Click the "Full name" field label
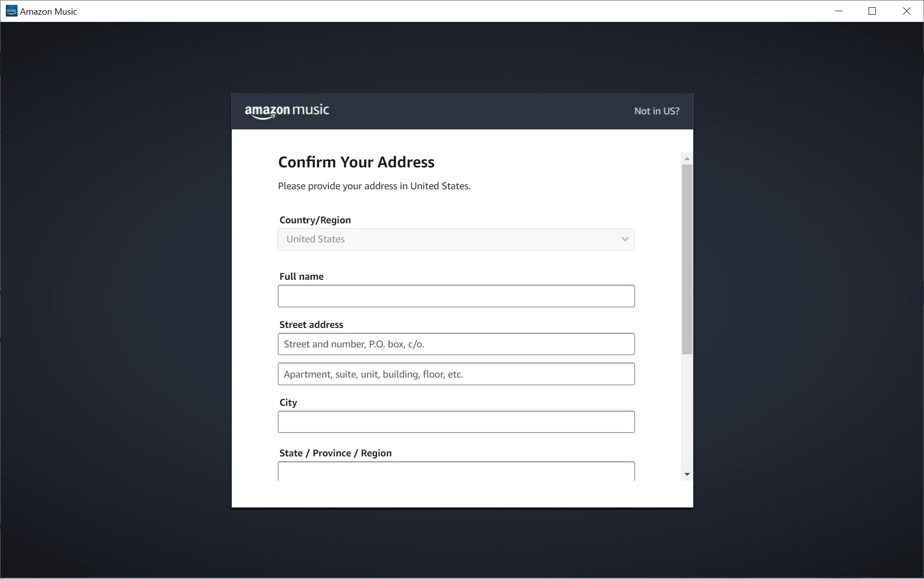 [301, 276]
